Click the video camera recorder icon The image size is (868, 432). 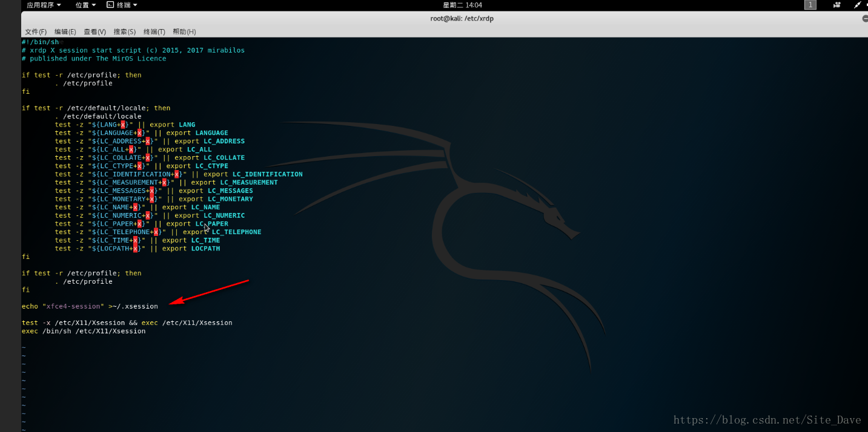pyautogui.click(x=837, y=5)
